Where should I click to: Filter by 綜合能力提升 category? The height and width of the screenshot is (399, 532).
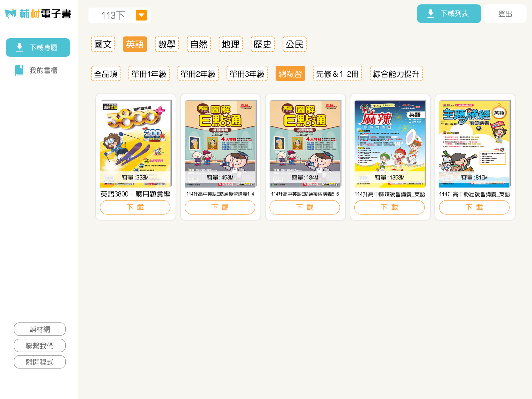coord(396,73)
